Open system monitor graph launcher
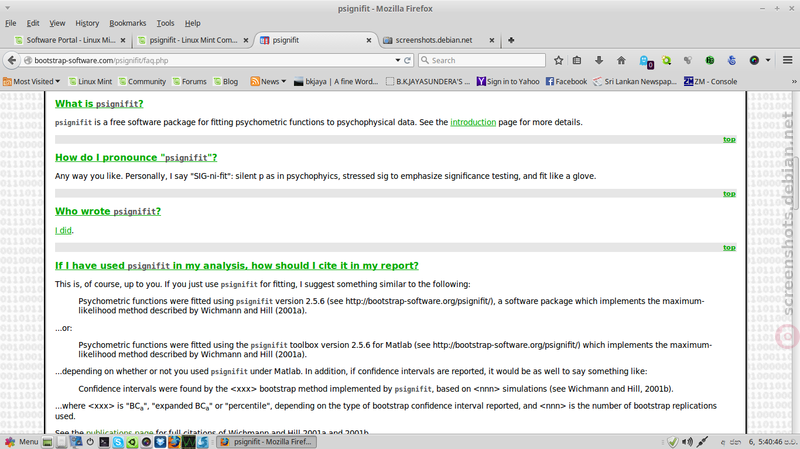800x449 pixels. (x=188, y=442)
